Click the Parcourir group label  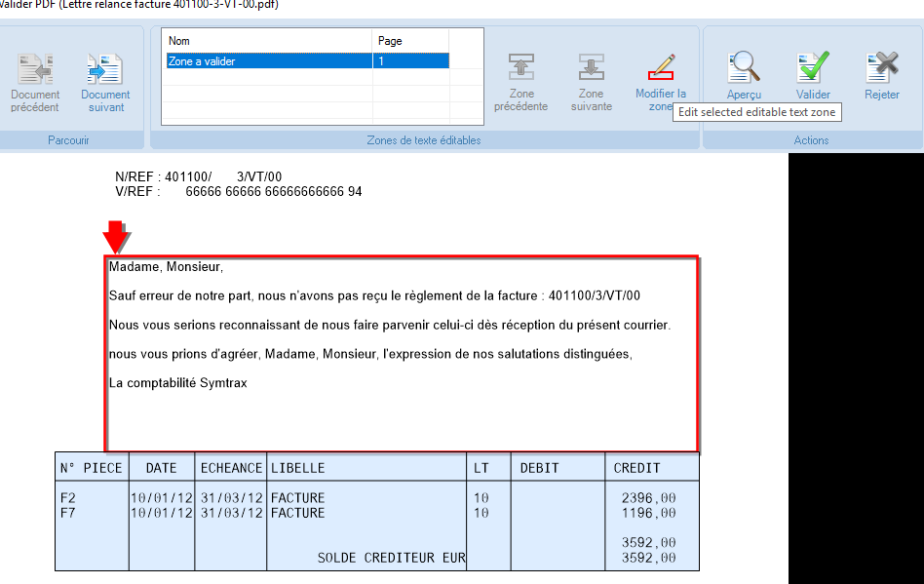68,140
